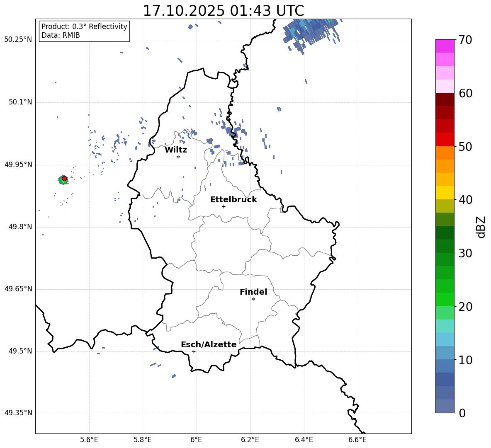Viewport: 491px width, 448px height.
Task: Click the 50.25°N latitude label
Action: click(x=18, y=40)
